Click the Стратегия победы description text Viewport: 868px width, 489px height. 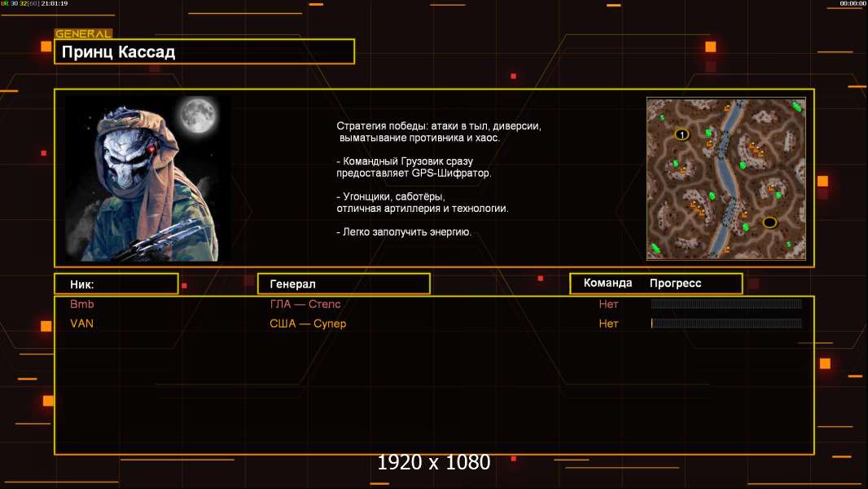click(439, 132)
